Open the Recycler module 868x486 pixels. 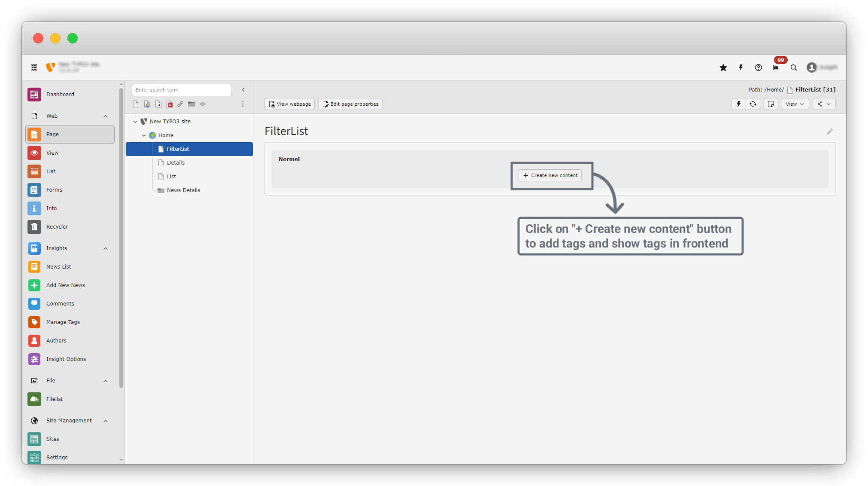[57, 226]
